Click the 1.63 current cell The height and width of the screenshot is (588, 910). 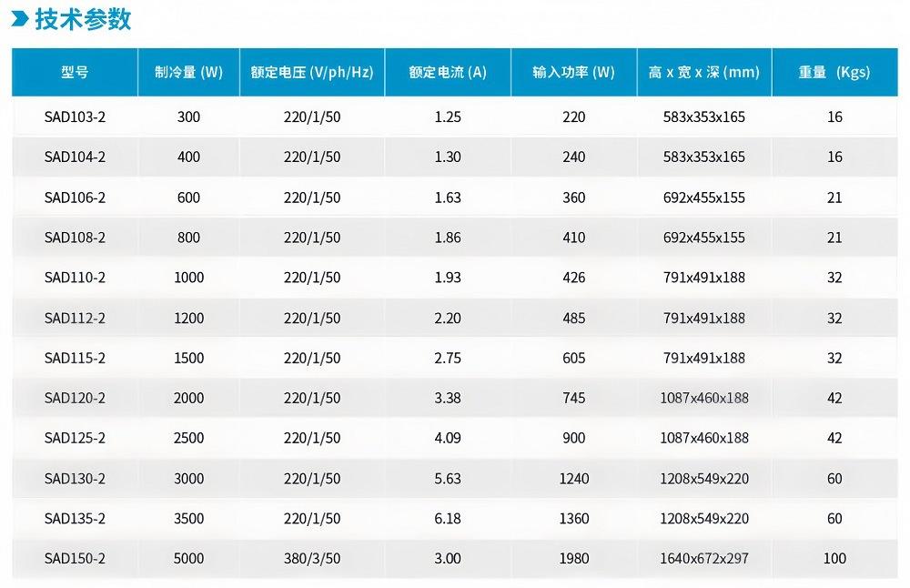448,198
